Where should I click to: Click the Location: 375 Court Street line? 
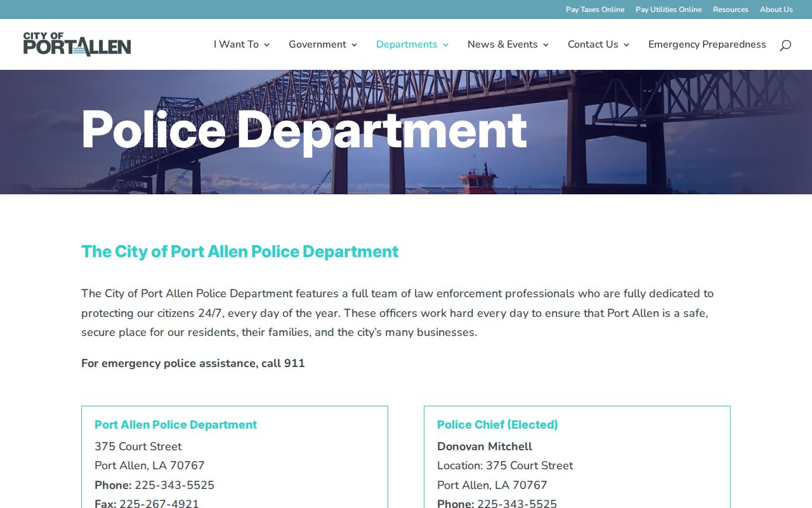coord(505,465)
